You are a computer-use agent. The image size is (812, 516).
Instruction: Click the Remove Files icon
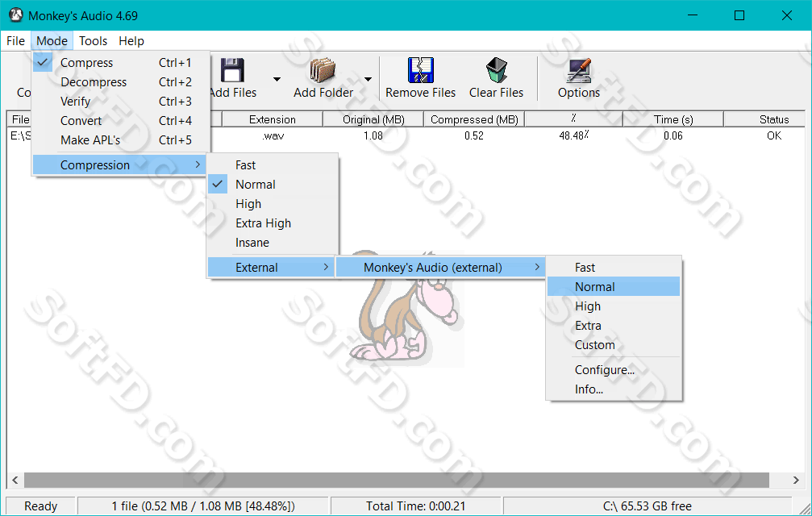tap(420, 70)
